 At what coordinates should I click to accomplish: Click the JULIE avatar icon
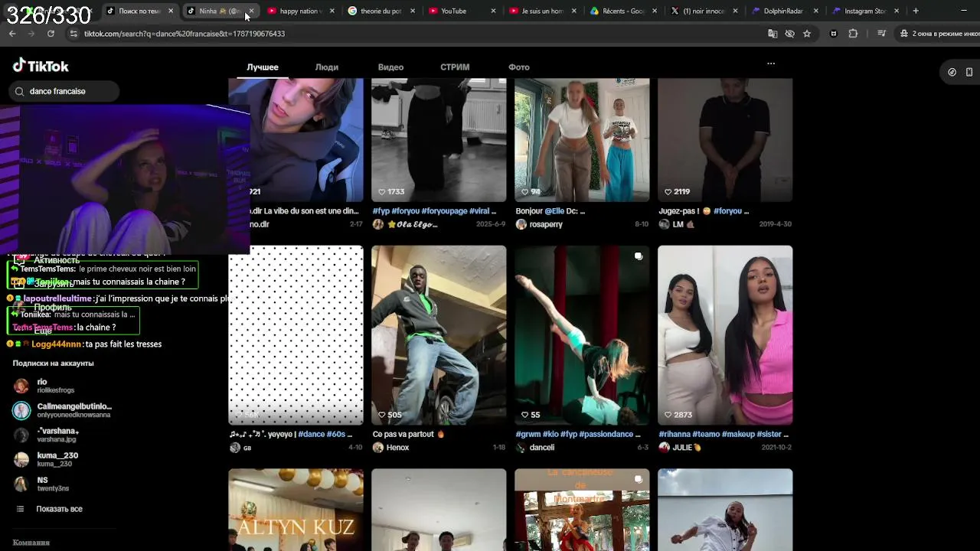[x=665, y=448]
